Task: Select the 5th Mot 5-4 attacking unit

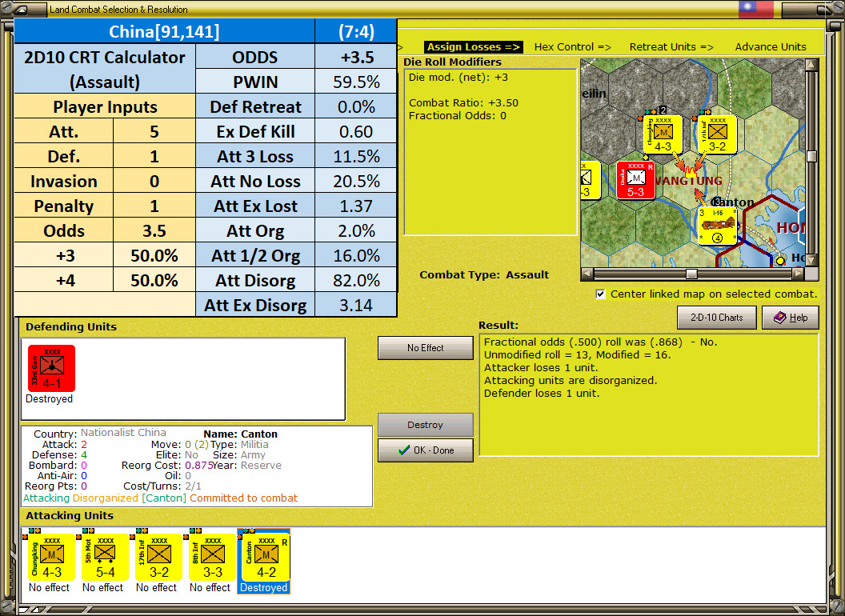Action: click(x=105, y=558)
